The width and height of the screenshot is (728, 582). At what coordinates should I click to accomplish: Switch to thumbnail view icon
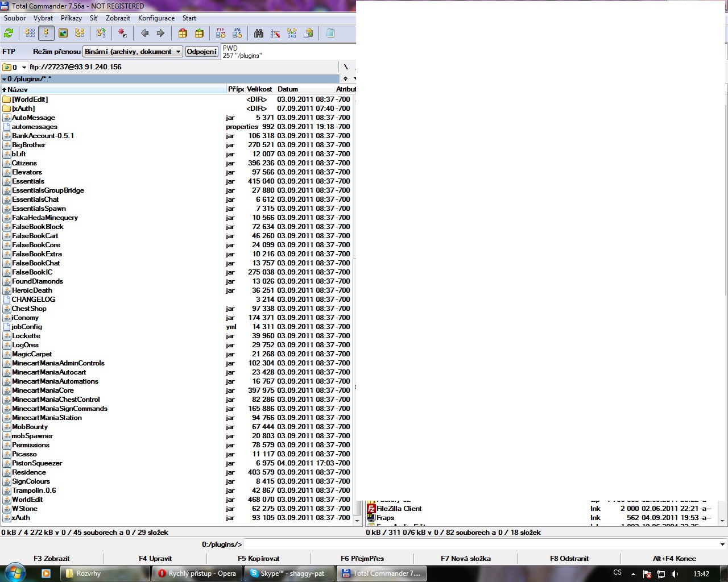63,34
